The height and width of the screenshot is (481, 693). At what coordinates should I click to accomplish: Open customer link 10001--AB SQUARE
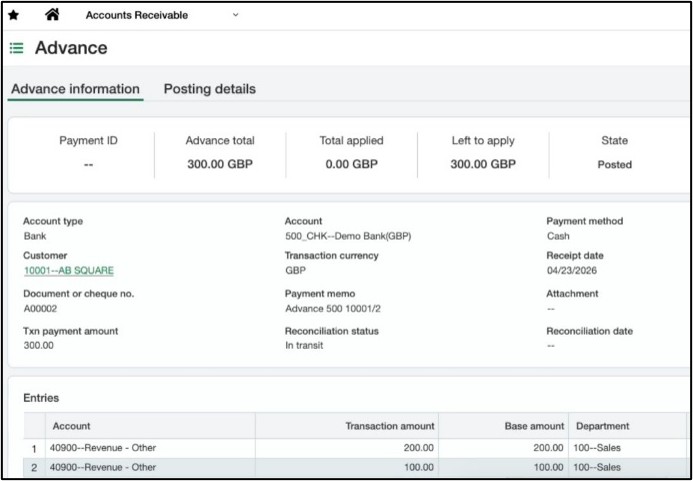[69, 271]
